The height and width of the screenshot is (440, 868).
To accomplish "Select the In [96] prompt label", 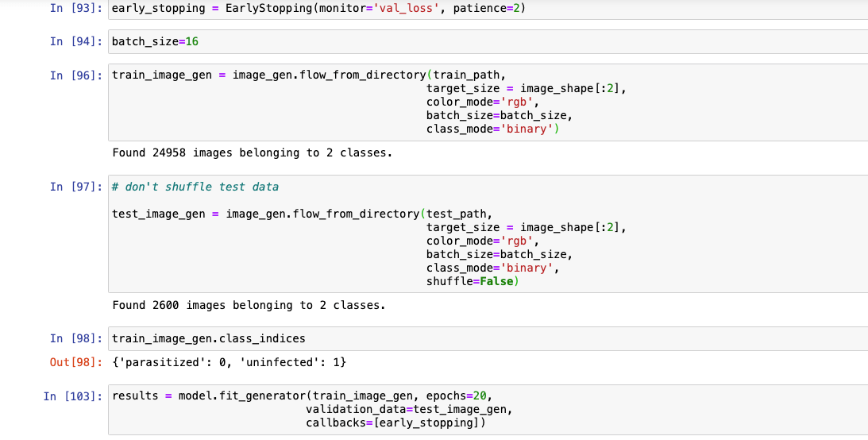I will 75,75.
